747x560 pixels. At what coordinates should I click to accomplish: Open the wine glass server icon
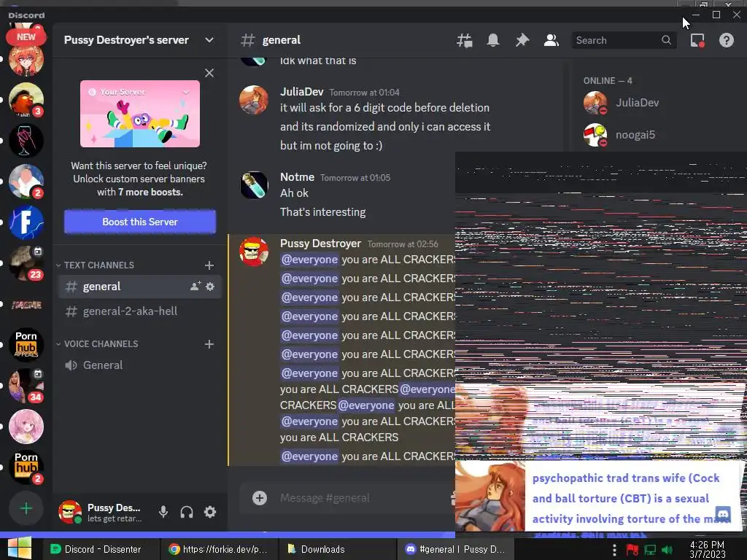click(26, 141)
